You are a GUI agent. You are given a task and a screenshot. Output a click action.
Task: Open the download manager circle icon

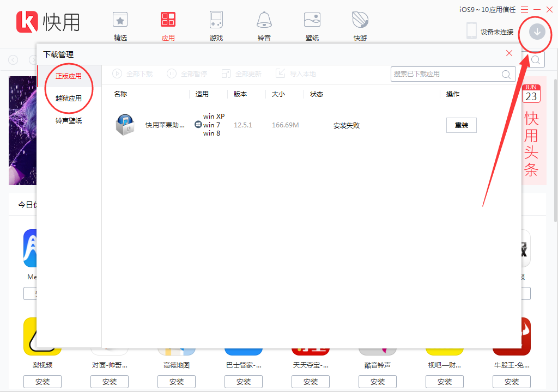point(535,33)
